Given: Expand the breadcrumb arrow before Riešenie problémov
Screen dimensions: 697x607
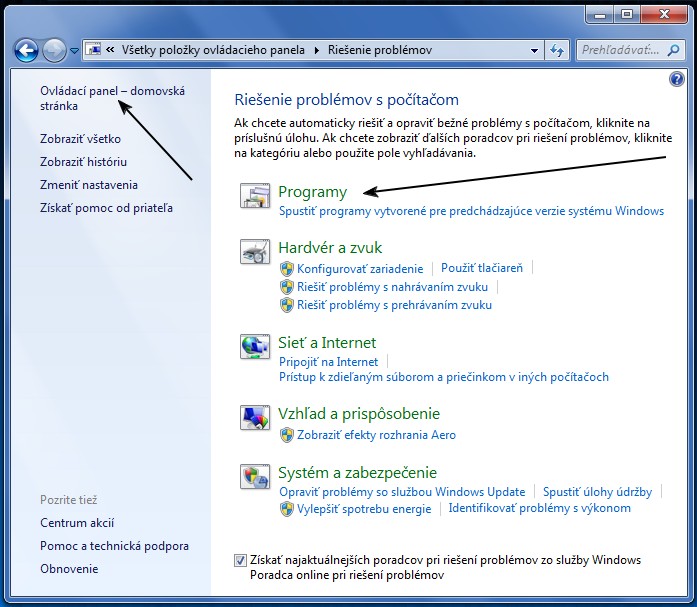Looking at the screenshot, I should (318, 49).
